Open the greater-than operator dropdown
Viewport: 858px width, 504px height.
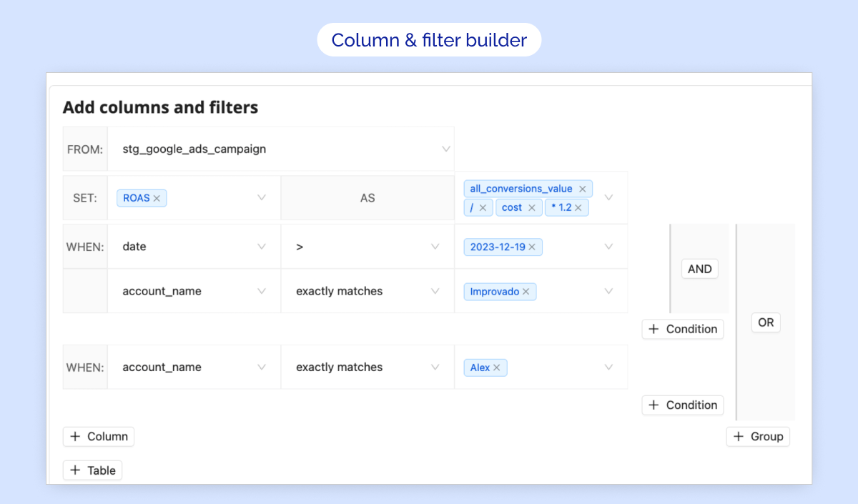tap(435, 247)
